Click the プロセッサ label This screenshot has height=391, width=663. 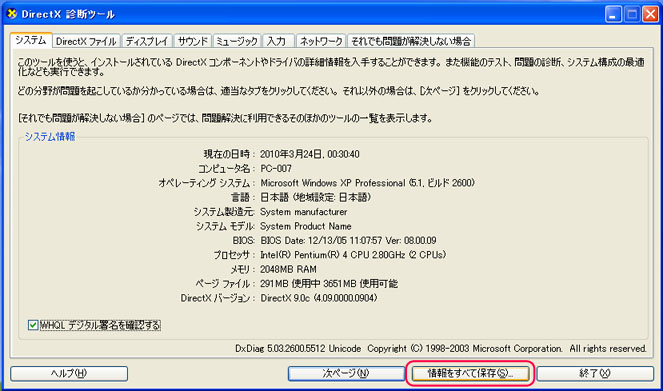234,255
